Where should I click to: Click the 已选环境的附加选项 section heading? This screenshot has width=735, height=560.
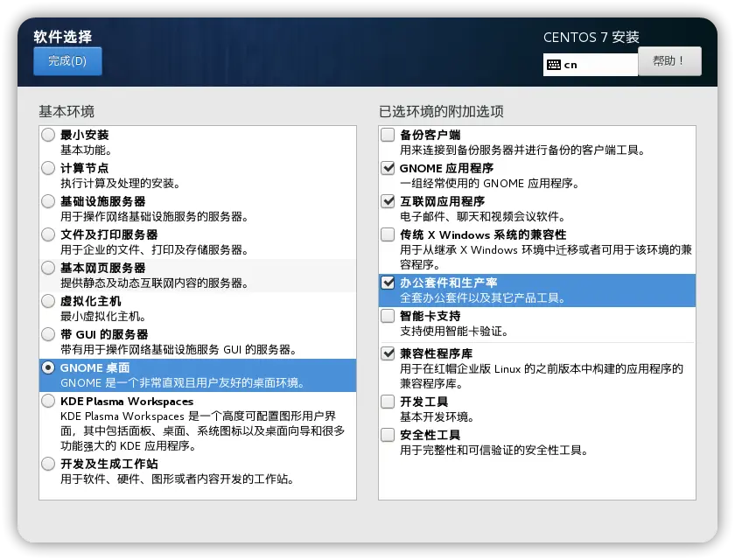[441, 112]
